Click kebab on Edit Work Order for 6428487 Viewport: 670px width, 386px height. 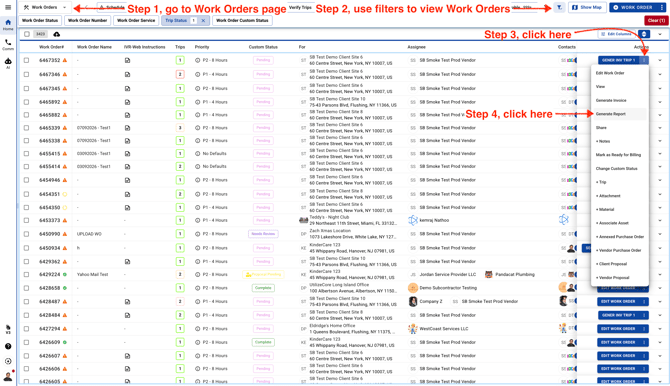[644, 301]
